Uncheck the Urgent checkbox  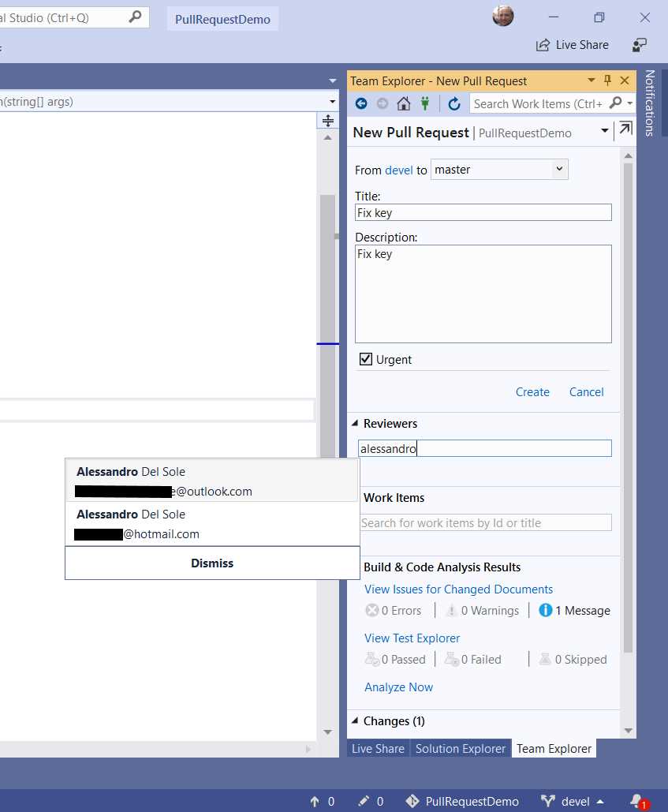[x=365, y=358]
